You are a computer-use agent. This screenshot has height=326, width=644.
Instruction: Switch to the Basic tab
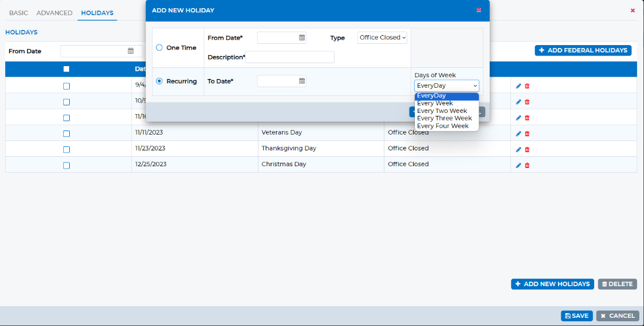(x=19, y=13)
